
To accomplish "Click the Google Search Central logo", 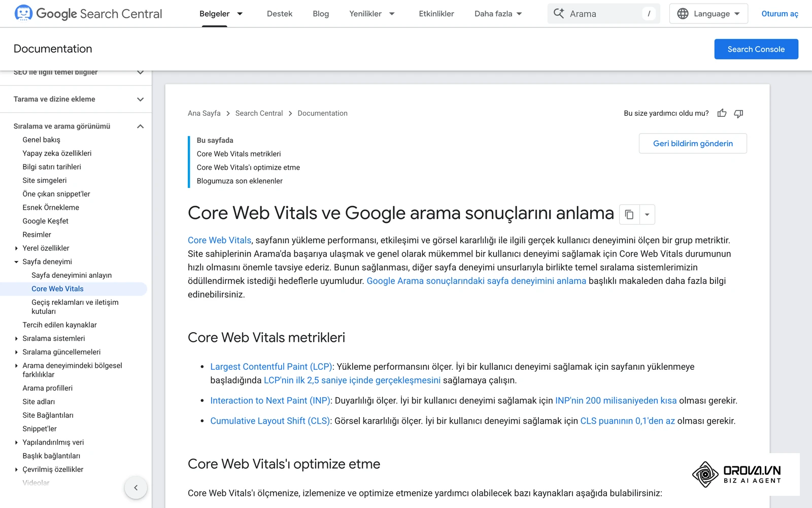I will tap(88, 14).
